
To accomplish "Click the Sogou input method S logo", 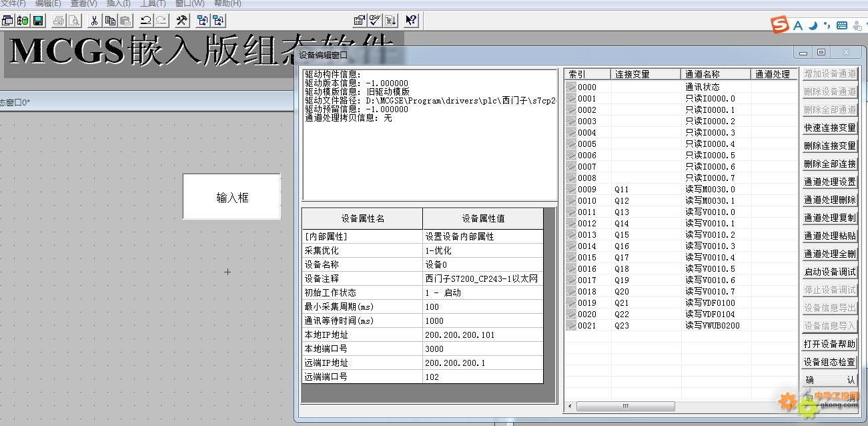I will 780,25.
